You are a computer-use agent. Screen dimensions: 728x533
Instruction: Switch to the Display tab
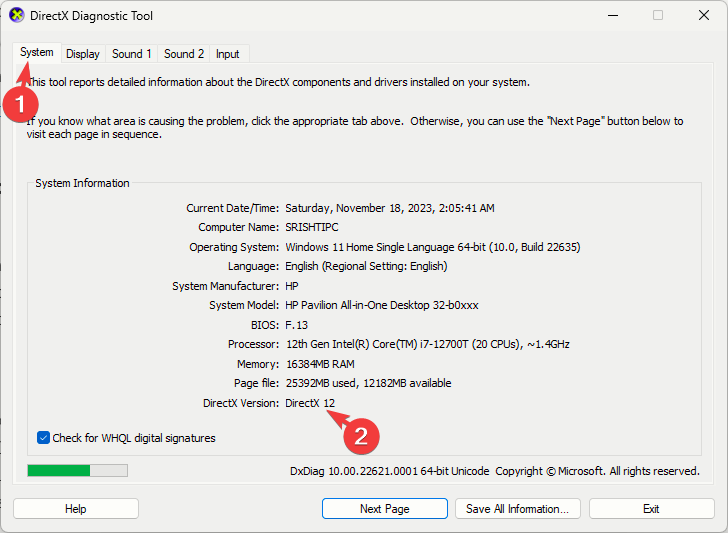coord(83,54)
